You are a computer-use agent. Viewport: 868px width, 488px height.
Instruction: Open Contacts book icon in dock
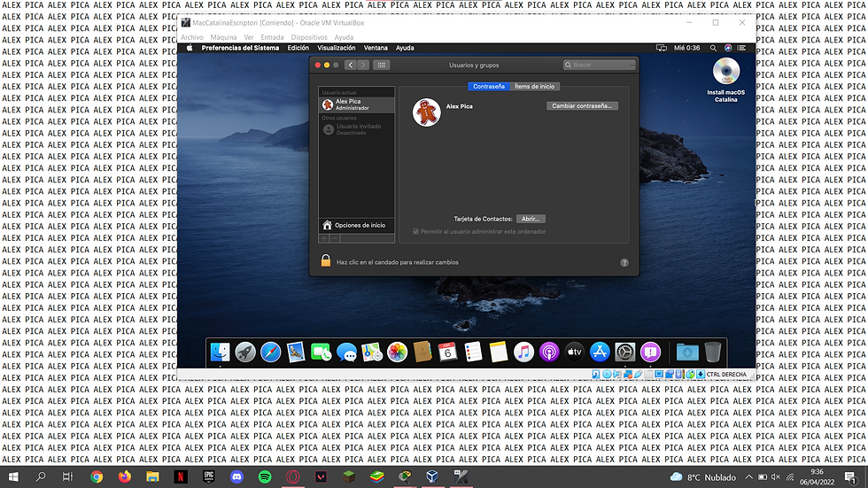pos(422,352)
